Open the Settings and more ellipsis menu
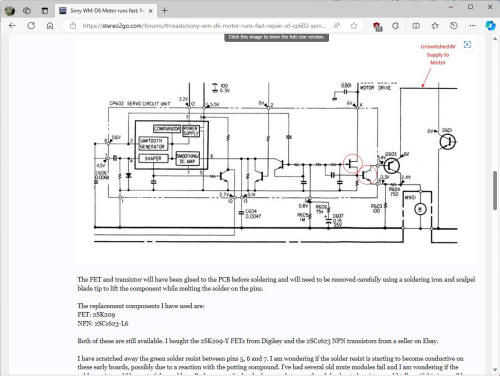Screen dimensions: 500x376 [x=472, y=26]
